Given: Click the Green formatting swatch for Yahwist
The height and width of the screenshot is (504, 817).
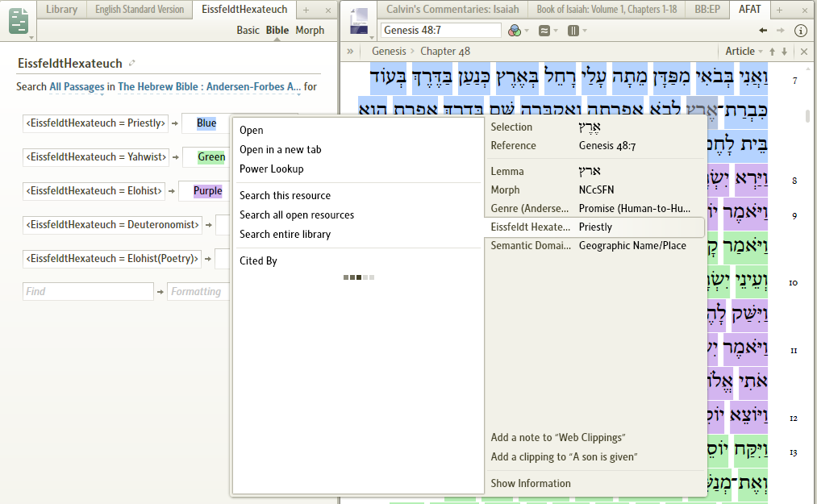Looking at the screenshot, I should (x=211, y=157).
